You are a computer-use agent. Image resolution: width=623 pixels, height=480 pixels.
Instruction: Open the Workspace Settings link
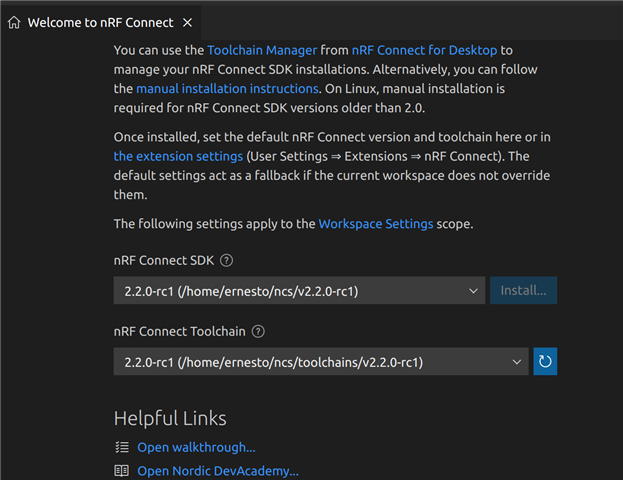(376, 224)
